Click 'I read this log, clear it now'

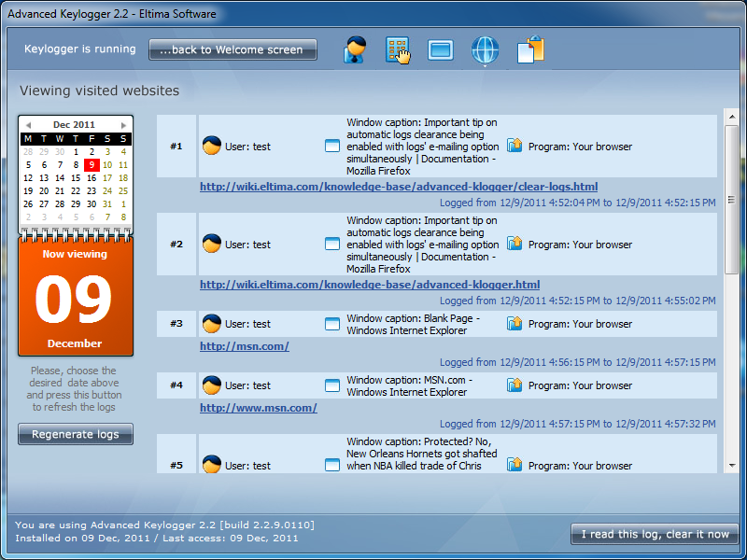pyautogui.click(x=655, y=534)
